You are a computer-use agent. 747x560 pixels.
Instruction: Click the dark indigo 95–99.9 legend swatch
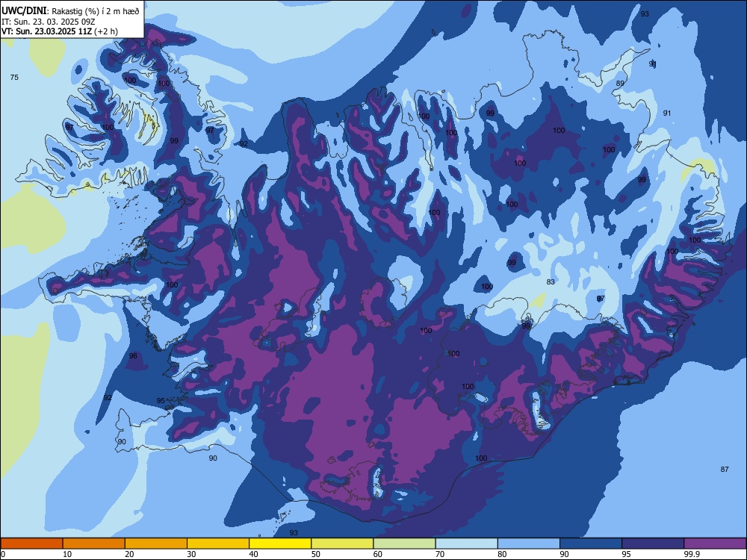653,544
